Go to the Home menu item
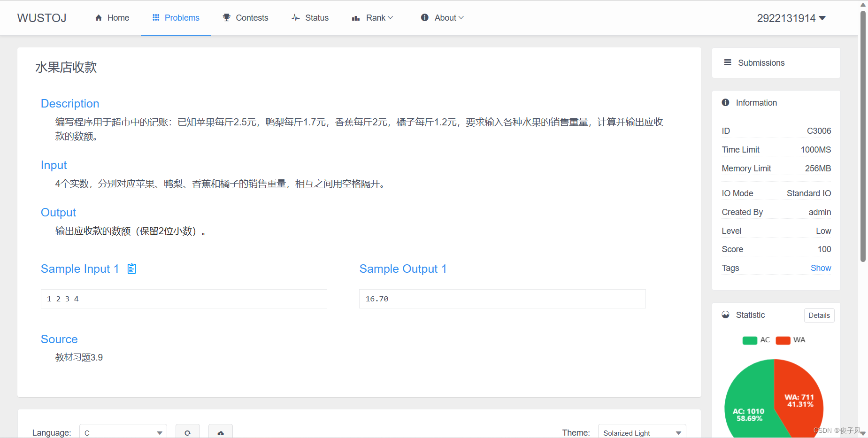Screen dimensions: 868x438 [x=112, y=18]
